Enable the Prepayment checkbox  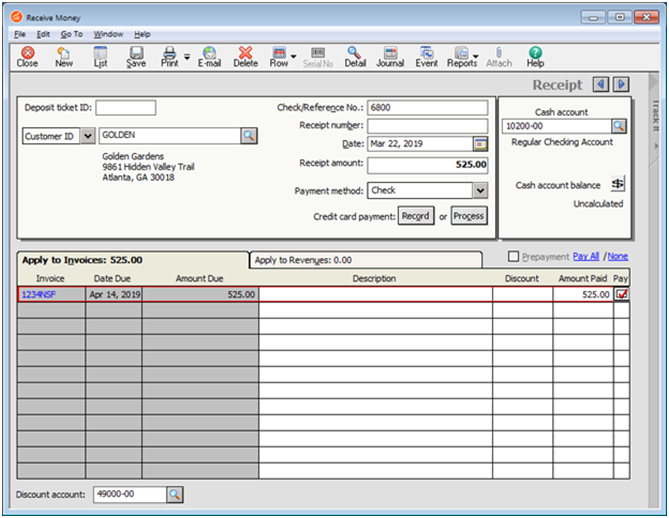click(514, 256)
